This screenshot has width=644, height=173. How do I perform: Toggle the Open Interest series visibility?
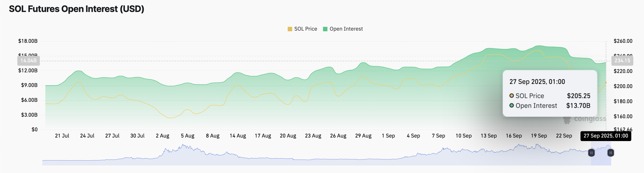pyautogui.click(x=346, y=29)
